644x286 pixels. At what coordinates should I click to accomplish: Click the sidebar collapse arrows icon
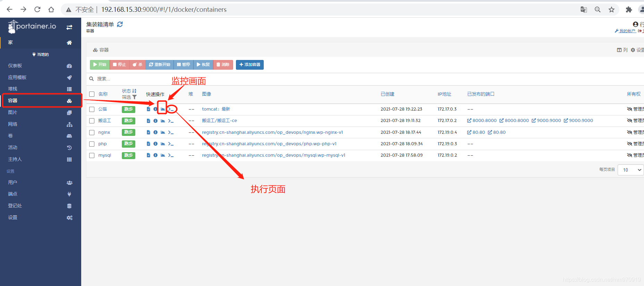[x=69, y=27]
